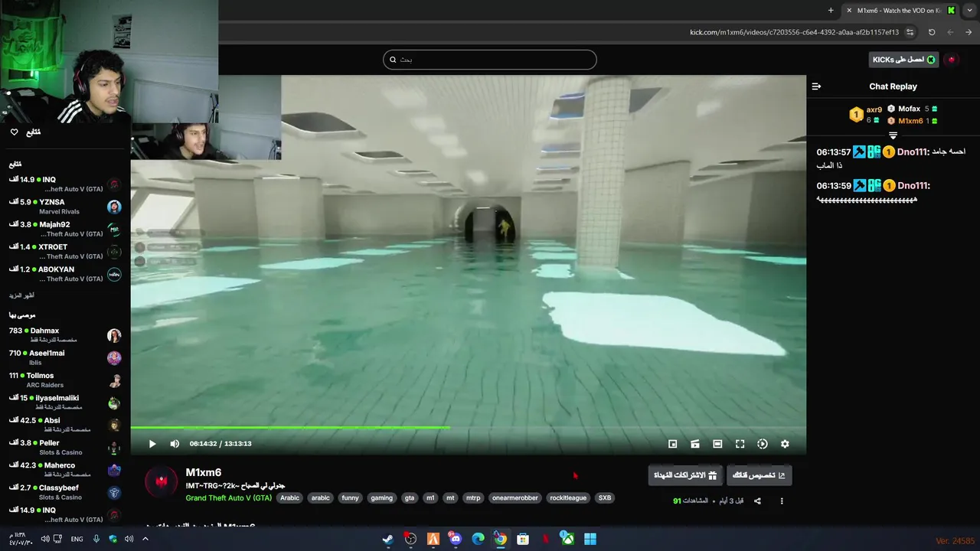Select the 'Arabic' tag
Viewport: 980px width, 551px height.
click(290, 498)
